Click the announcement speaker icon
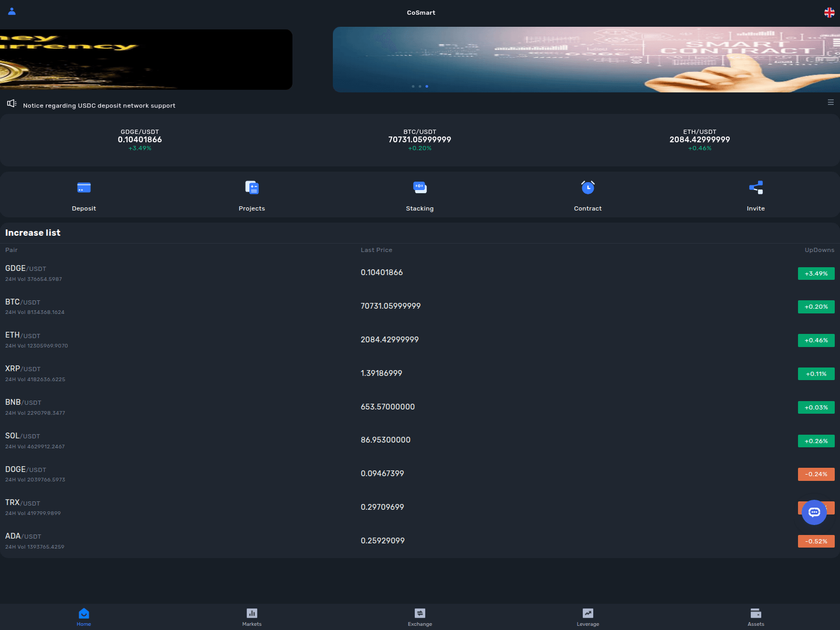Viewport: 840px width, 630px height. click(12, 103)
